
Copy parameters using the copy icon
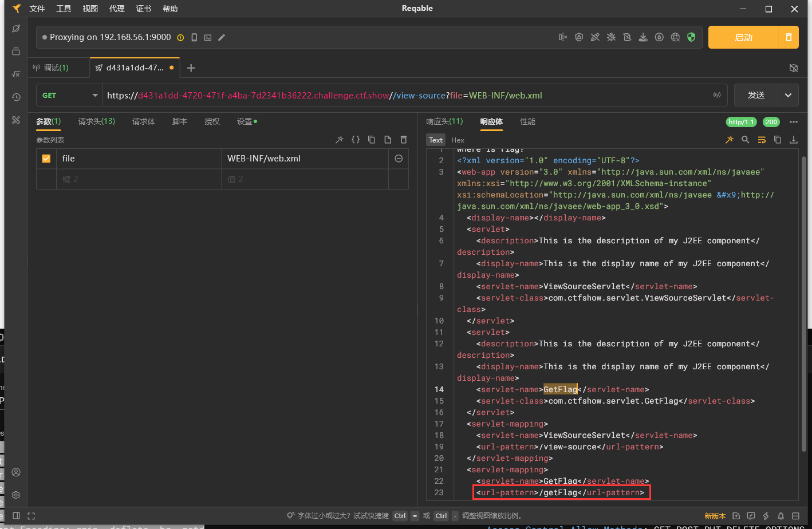372,139
